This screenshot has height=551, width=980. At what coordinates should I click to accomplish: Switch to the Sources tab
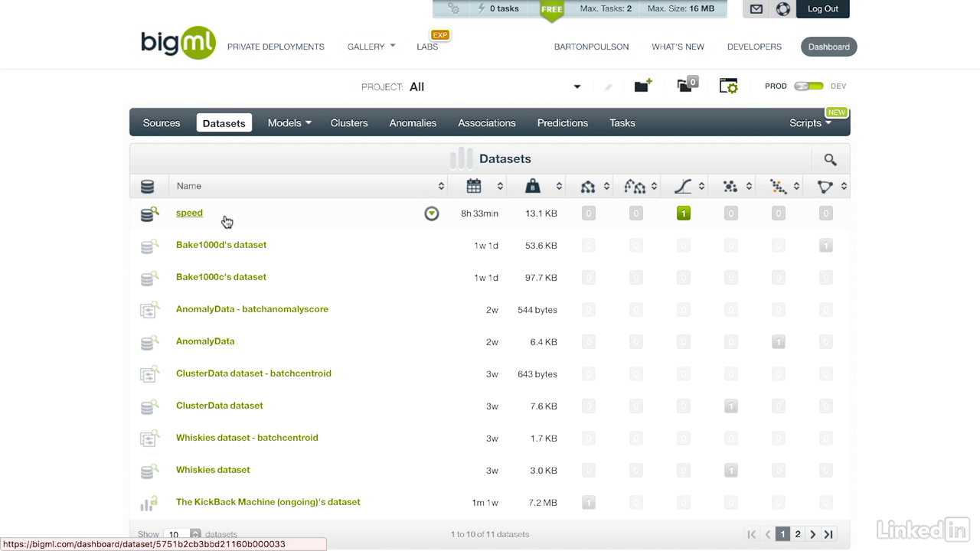[162, 122]
